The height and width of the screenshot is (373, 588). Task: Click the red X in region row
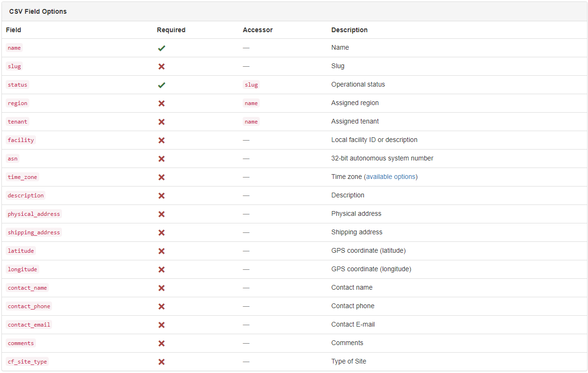[x=161, y=104]
